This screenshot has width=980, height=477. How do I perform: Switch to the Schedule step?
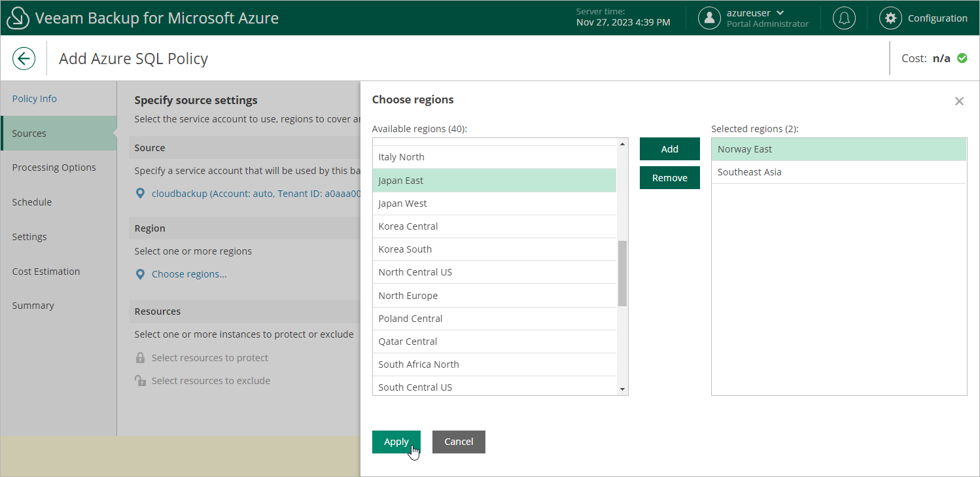click(x=32, y=202)
